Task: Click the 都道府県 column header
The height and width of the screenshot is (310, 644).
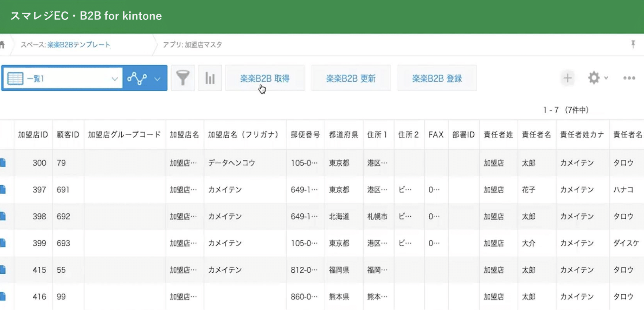Action: (343, 135)
